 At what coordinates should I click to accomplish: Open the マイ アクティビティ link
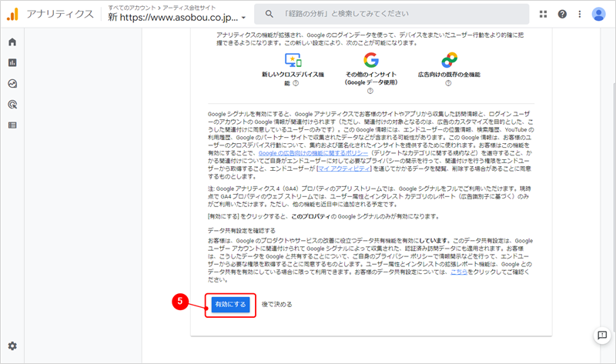coord(344,169)
